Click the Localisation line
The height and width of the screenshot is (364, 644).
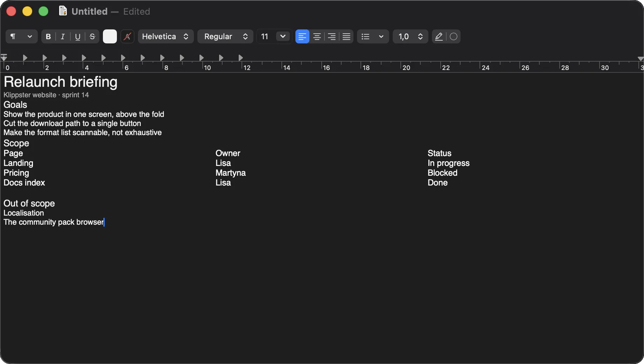pos(24,213)
